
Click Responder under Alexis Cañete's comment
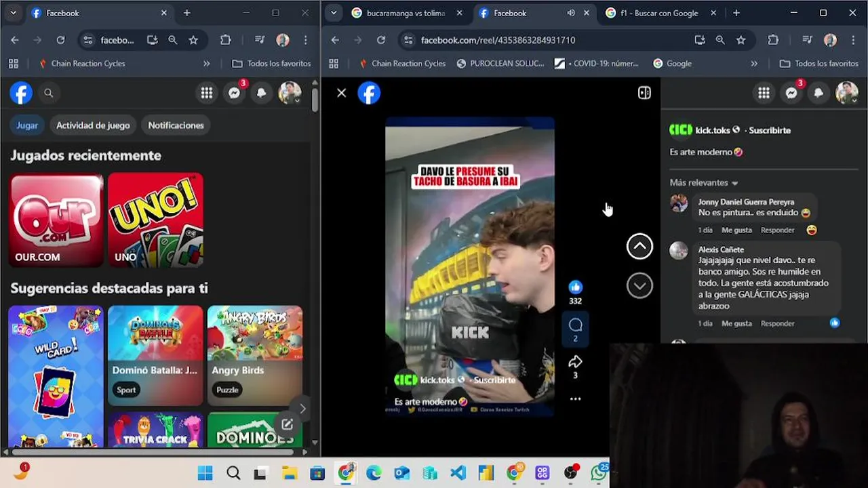[x=777, y=324]
